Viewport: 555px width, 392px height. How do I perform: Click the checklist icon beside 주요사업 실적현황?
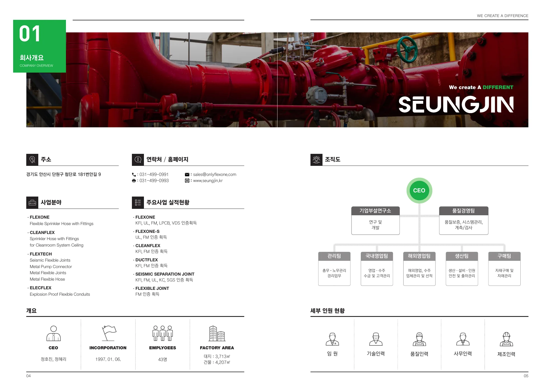[138, 202]
